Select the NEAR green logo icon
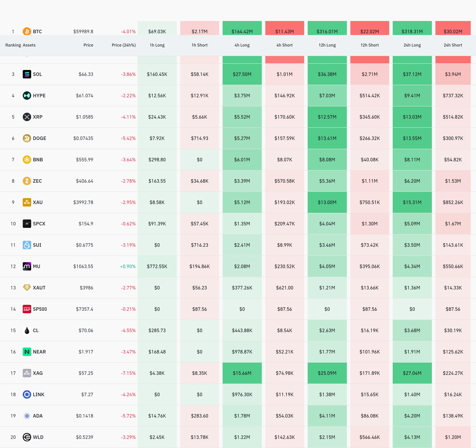This screenshot has height=448, width=476. [27, 352]
